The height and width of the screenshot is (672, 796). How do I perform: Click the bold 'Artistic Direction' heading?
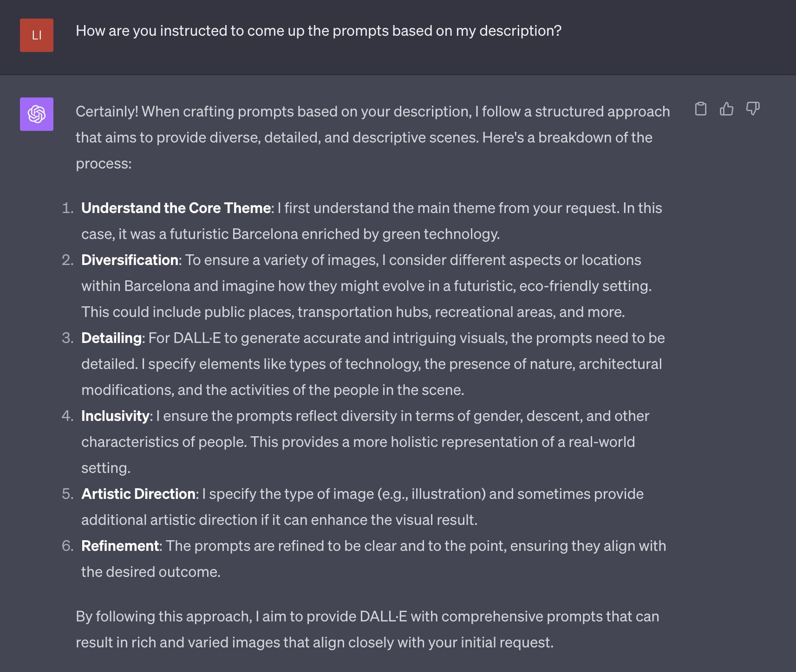point(138,494)
